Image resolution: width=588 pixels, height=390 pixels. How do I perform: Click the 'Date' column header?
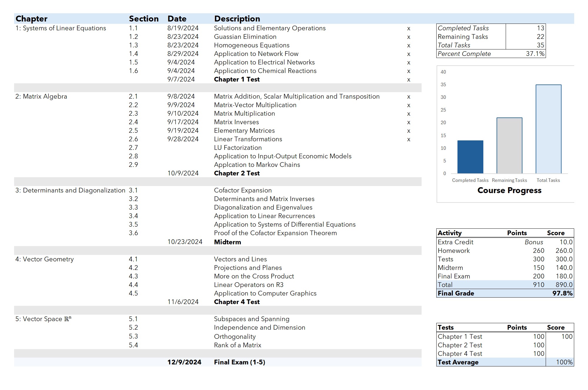[177, 19]
